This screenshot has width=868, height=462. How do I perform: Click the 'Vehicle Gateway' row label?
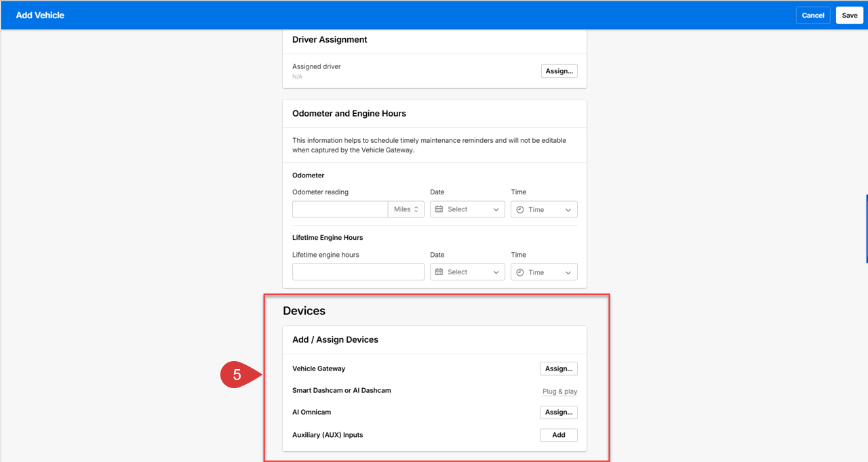[x=319, y=369]
